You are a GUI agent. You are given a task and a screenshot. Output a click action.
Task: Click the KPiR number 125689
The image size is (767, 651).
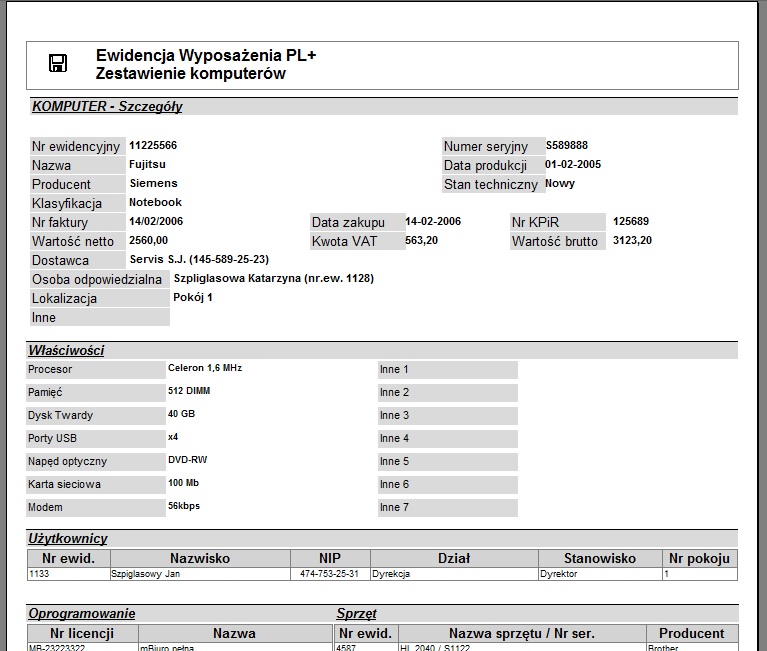[x=631, y=221]
